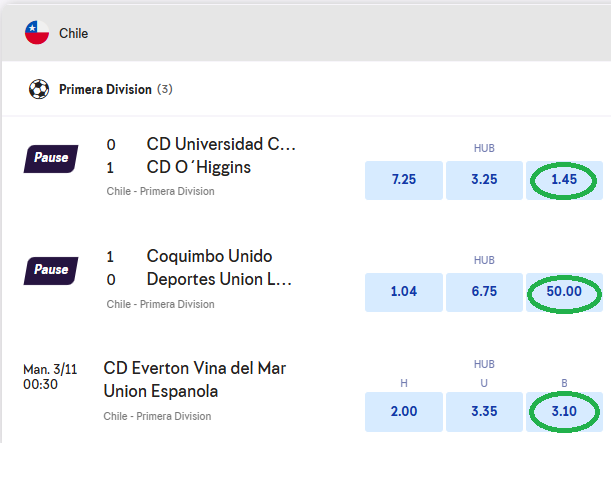This screenshot has width=611, height=483.
Task: Pick away odds 50.00 for Deportes Union
Action: click(x=564, y=292)
